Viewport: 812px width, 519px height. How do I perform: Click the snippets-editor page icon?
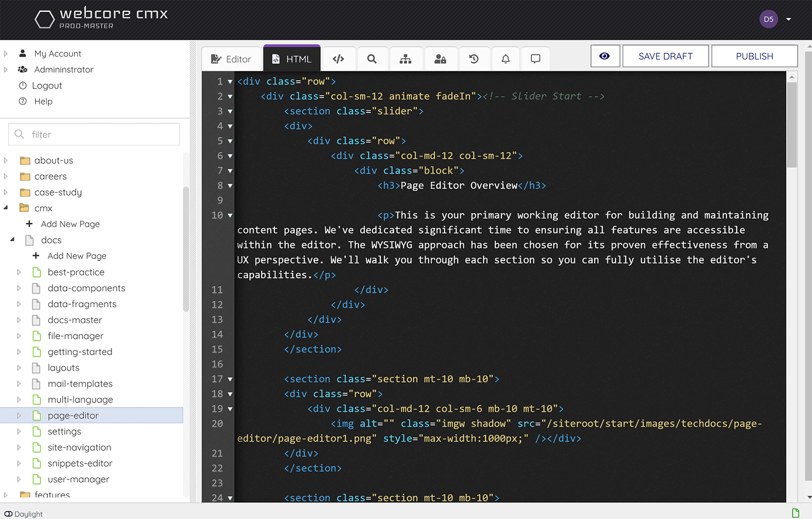37,463
